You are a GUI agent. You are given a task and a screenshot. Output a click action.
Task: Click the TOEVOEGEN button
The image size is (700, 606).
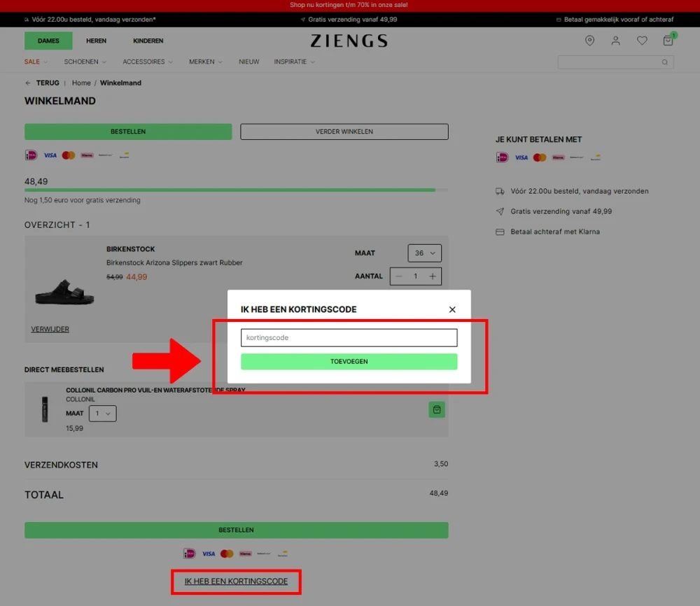[349, 362]
